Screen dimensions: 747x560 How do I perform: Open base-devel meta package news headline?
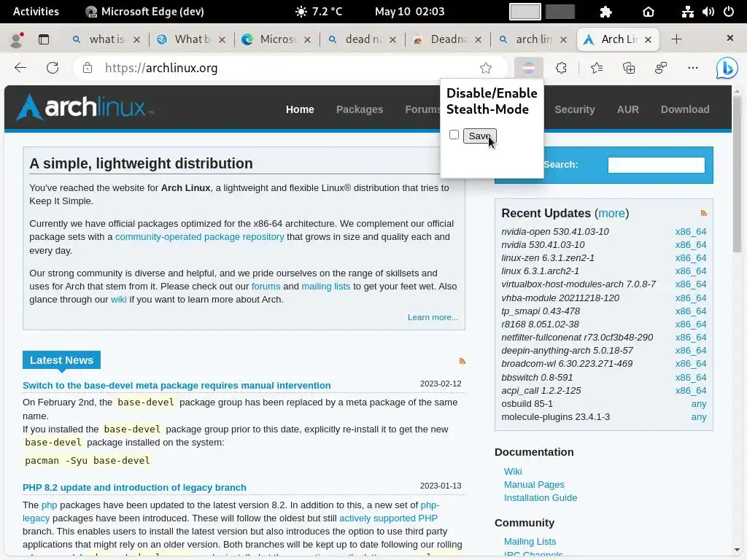tap(177, 385)
